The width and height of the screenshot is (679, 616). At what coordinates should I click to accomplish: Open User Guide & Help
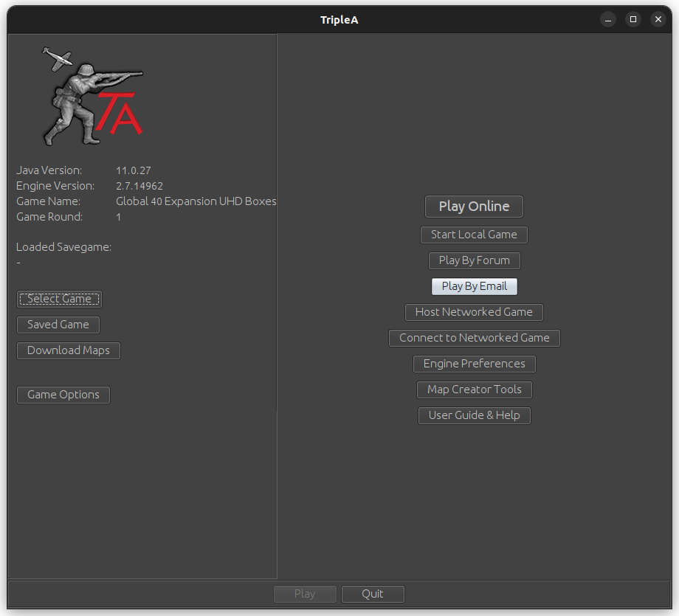pos(474,415)
